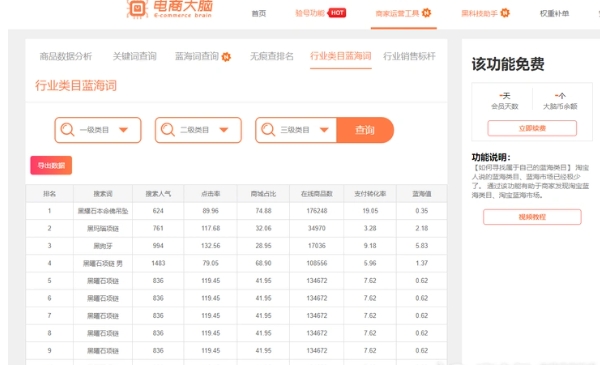Open the 验号功能 navigation item
600x365 pixels.
[310, 13]
